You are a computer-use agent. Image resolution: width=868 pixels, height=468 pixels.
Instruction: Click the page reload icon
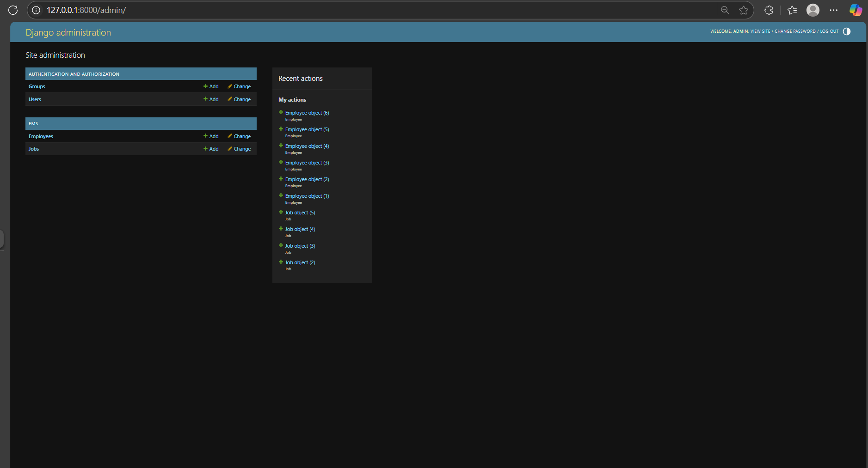[13, 10]
